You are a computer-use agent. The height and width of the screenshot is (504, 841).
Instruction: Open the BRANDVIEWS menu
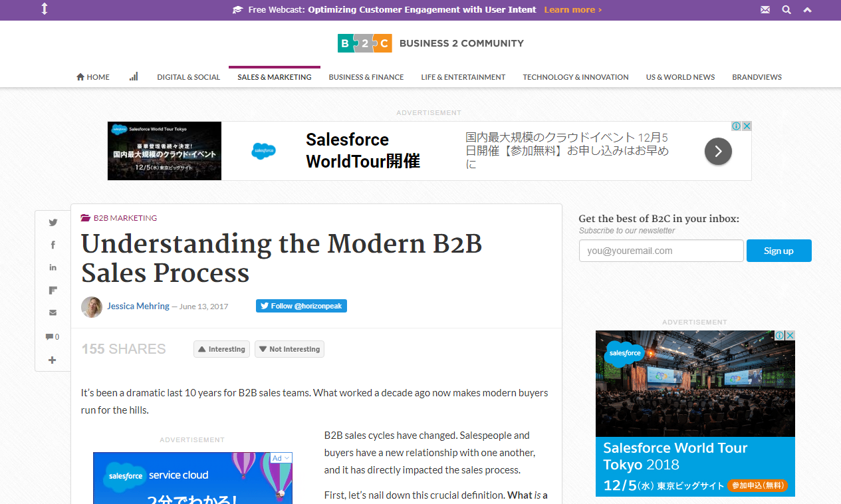[757, 77]
